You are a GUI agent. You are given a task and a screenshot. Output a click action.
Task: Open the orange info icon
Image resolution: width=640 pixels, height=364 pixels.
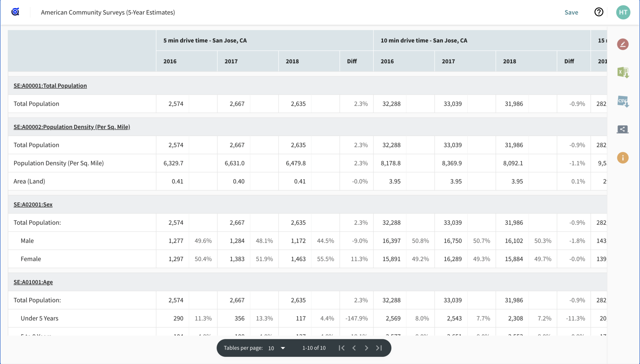(x=623, y=158)
